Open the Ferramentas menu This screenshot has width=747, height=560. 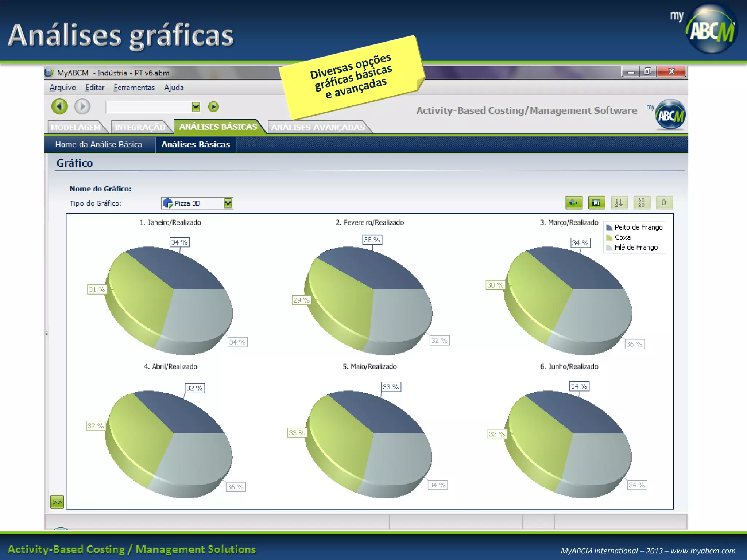coord(134,87)
